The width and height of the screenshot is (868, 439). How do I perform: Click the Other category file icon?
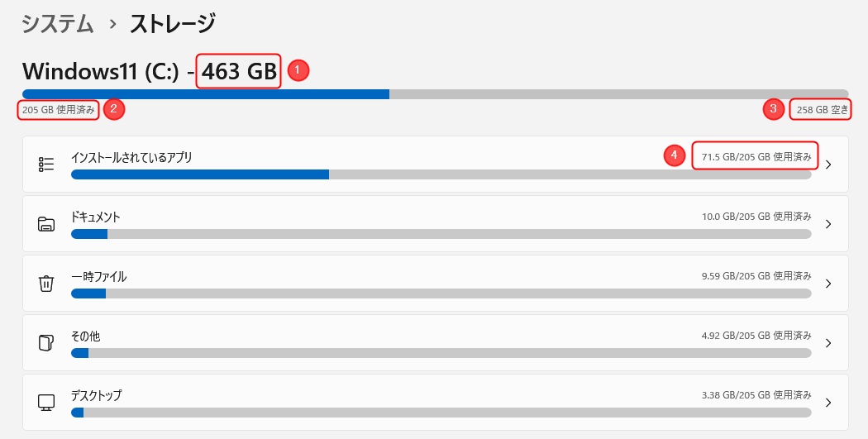46,343
